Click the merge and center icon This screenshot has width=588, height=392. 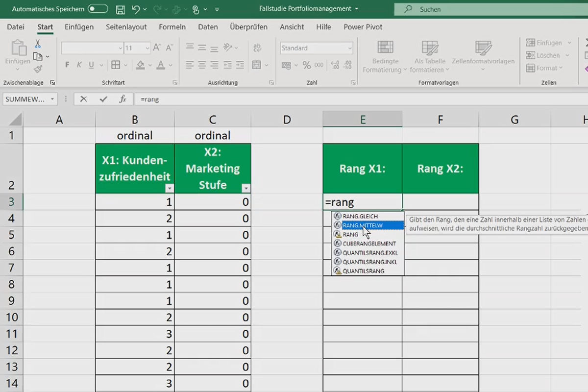point(256,65)
